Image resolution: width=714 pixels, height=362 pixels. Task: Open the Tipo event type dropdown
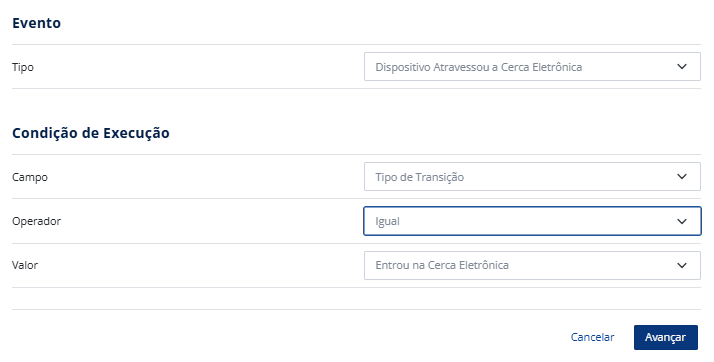coord(532,66)
